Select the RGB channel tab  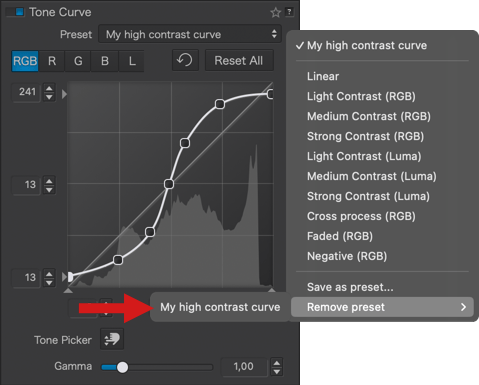pos(25,61)
